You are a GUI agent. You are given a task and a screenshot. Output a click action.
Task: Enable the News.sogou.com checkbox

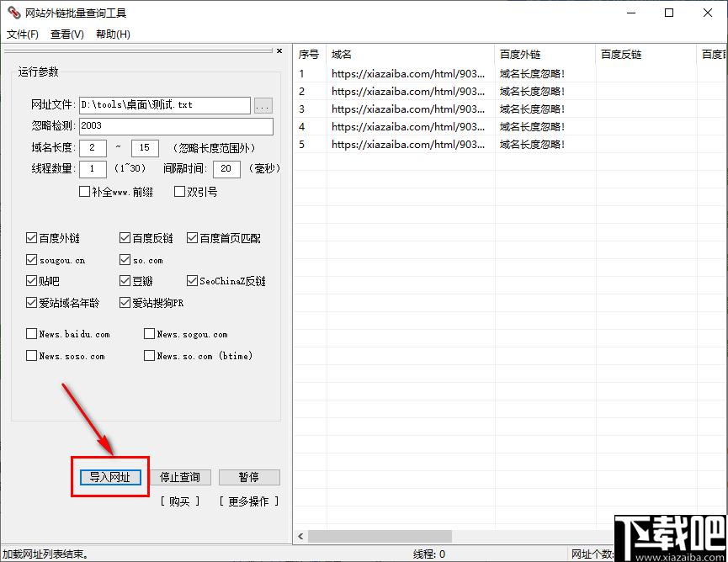(x=149, y=334)
